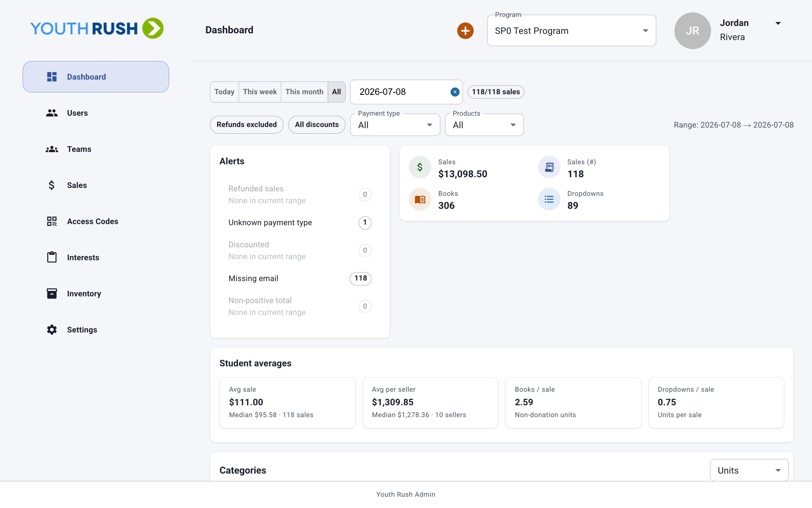812x508 pixels.
Task: Click the Inventory box icon
Action: [x=52, y=294]
